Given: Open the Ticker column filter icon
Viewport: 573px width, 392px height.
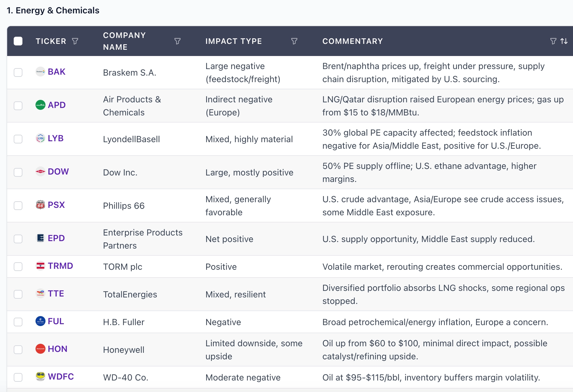Looking at the screenshot, I should pos(75,41).
